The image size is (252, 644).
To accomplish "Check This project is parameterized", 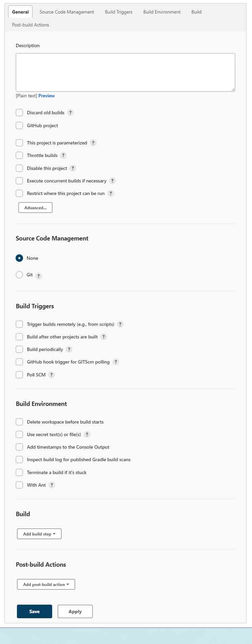I will point(19,143).
